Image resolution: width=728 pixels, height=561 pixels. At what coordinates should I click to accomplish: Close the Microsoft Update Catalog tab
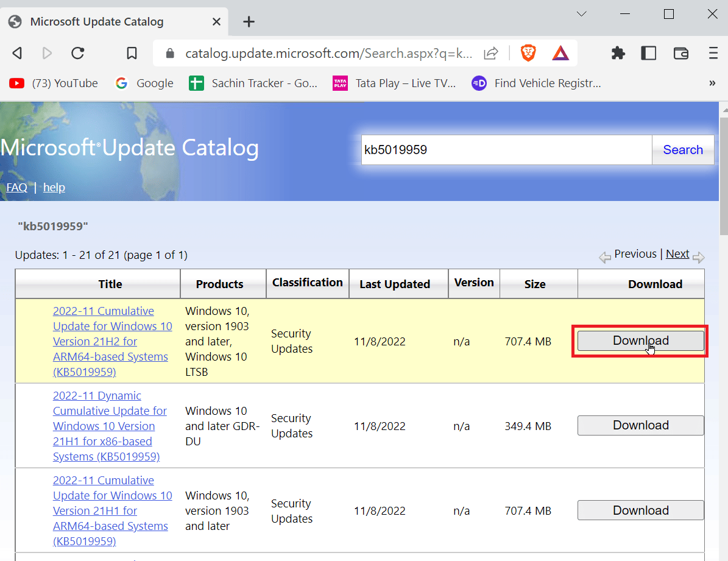click(x=216, y=21)
